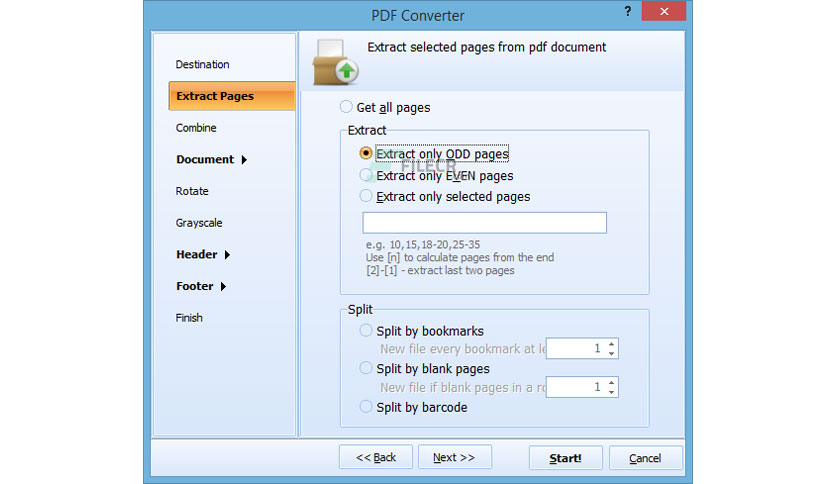The width and height of the screenshot is (836, 484).
Task: Go to the Finish section
Action: click(x=189, y=318)
